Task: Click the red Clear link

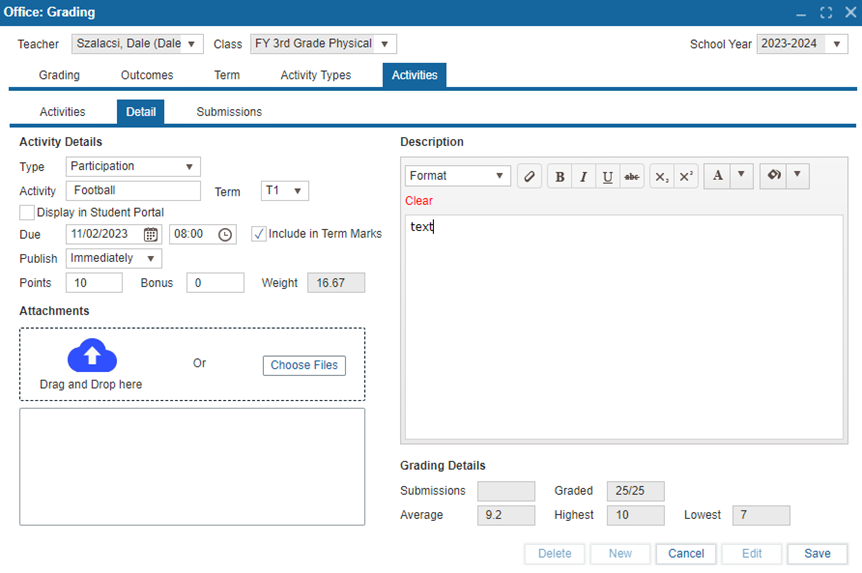Action: coord(419,201)
